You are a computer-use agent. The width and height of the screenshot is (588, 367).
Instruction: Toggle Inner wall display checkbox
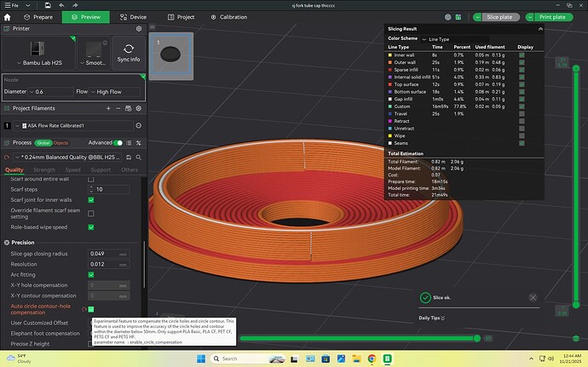[522, 55]
